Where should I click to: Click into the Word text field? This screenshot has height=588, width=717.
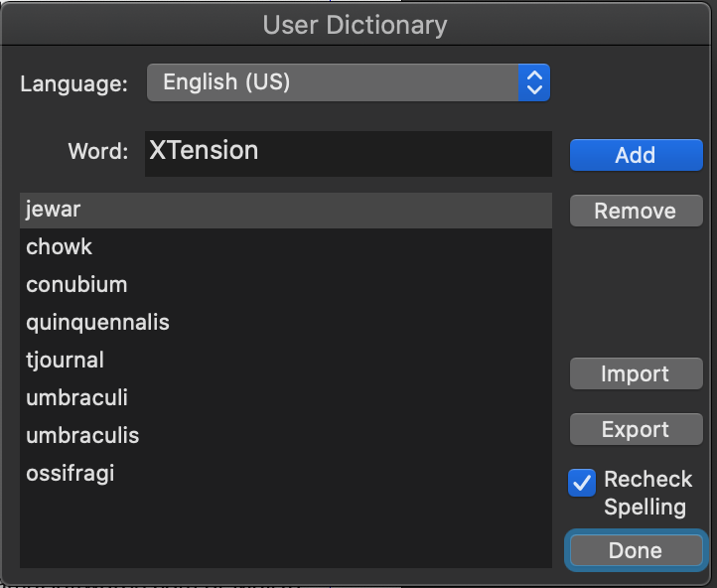[349, 154]
